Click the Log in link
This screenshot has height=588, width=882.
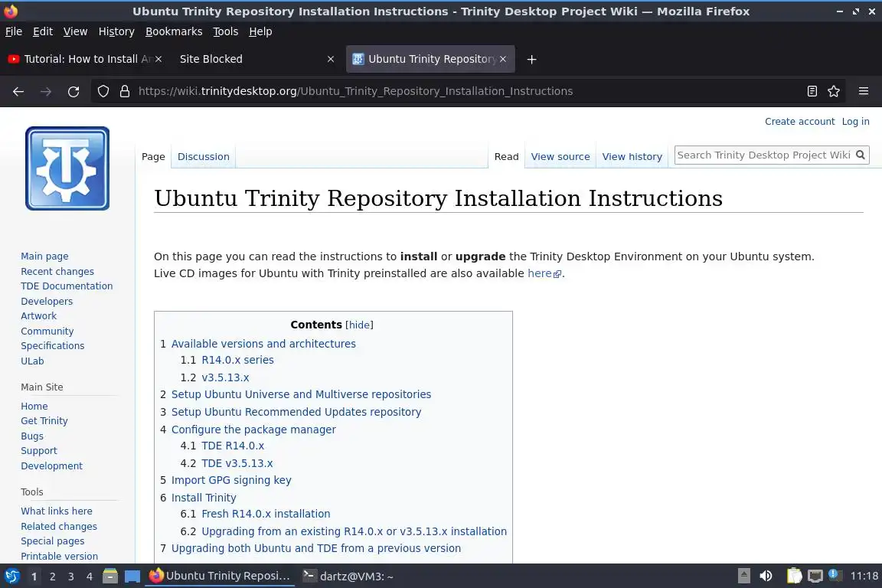click(855, 122)
